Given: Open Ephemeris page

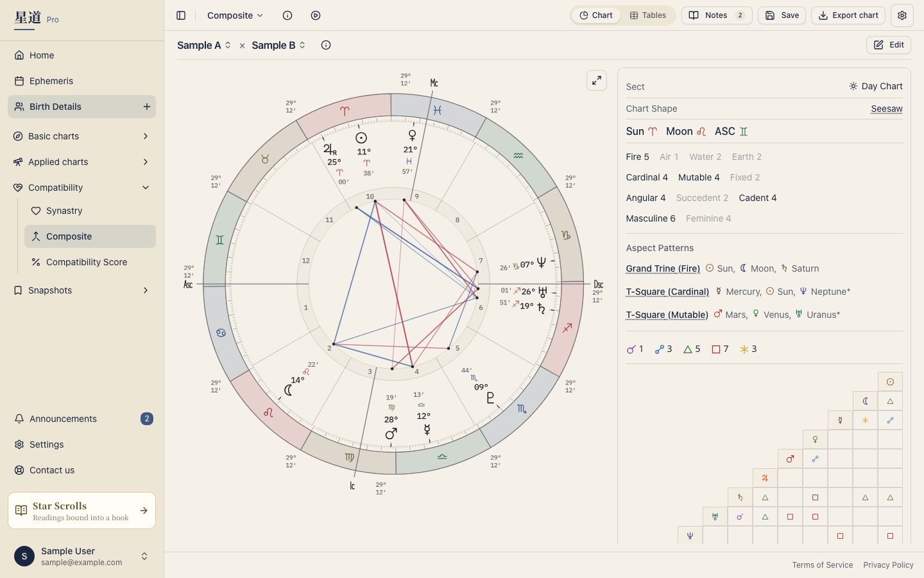Looking at the screenshot, I should 81,81.
